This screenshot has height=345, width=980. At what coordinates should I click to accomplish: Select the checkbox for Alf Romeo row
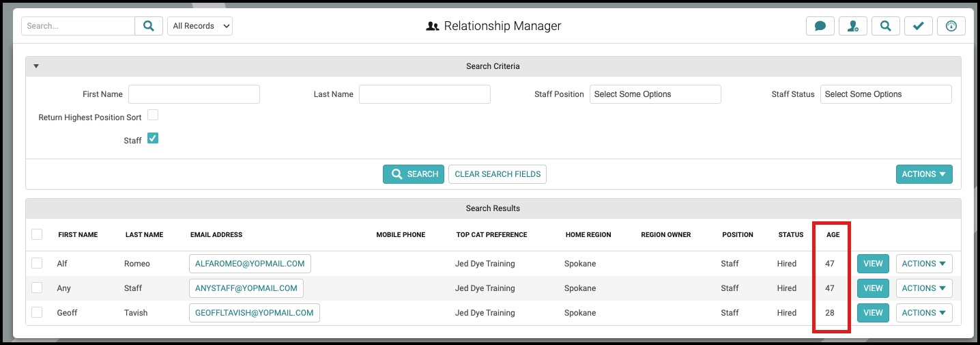37,263
